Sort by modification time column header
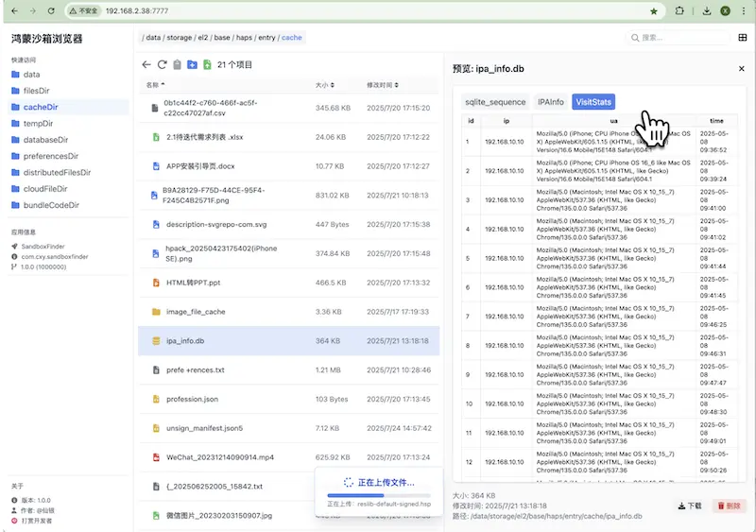The image size is (756, 532). [x=383, y=85]
